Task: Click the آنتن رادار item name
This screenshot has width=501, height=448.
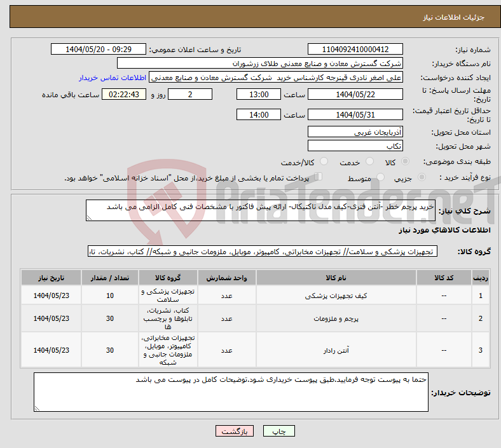Action: click(x=336, y=350)
